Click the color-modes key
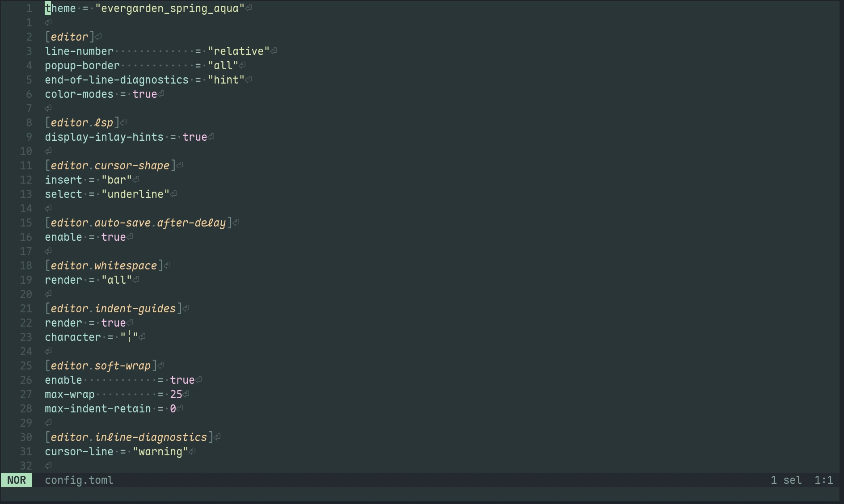This screenshot has height=504, width=844. point(79,94)
